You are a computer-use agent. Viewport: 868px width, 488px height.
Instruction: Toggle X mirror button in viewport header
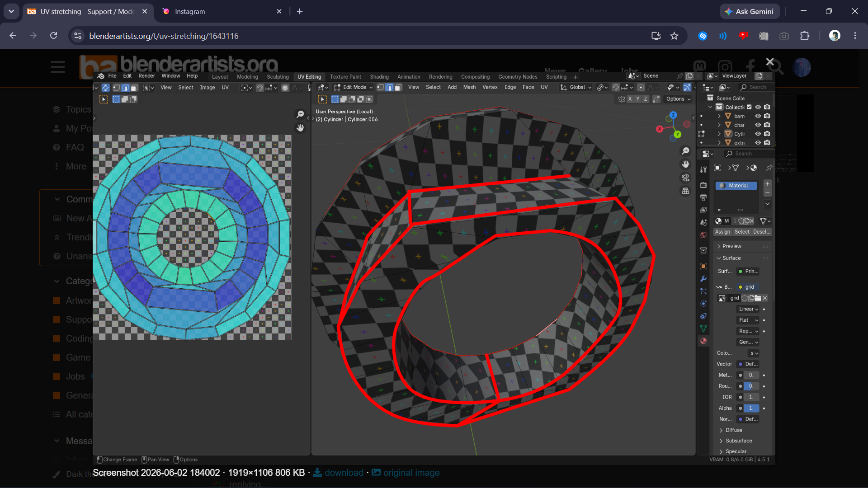click(630, 99)
